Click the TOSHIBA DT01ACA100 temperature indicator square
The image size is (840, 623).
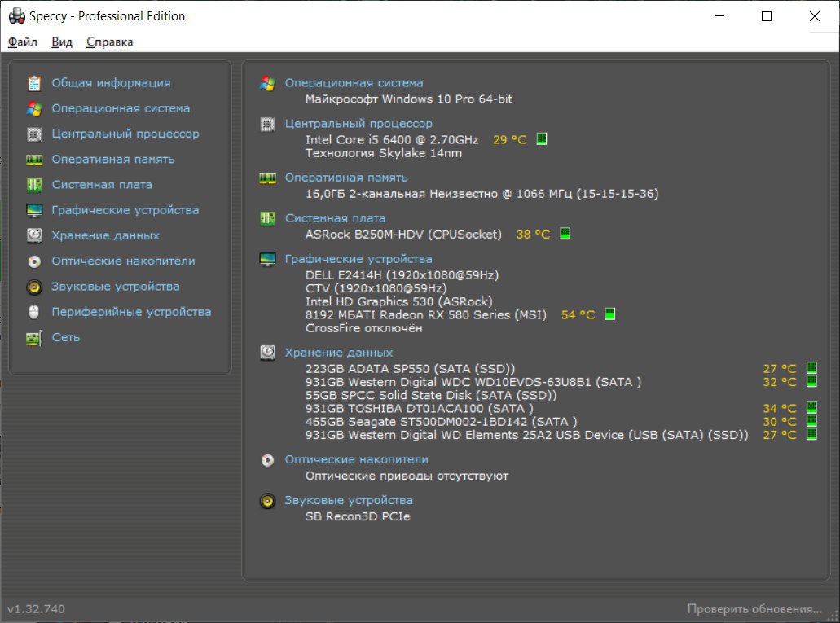pyautogui.click(x=811, y=408)
